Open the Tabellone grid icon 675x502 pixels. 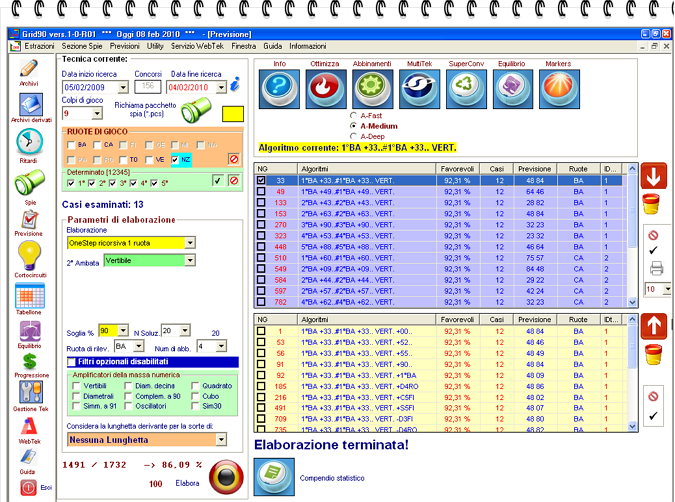point(29,296)
